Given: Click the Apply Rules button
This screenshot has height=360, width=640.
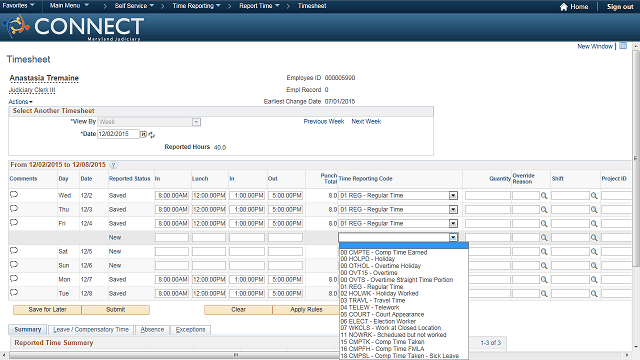Looking at the screenshot, I should [x=306, y=310].
